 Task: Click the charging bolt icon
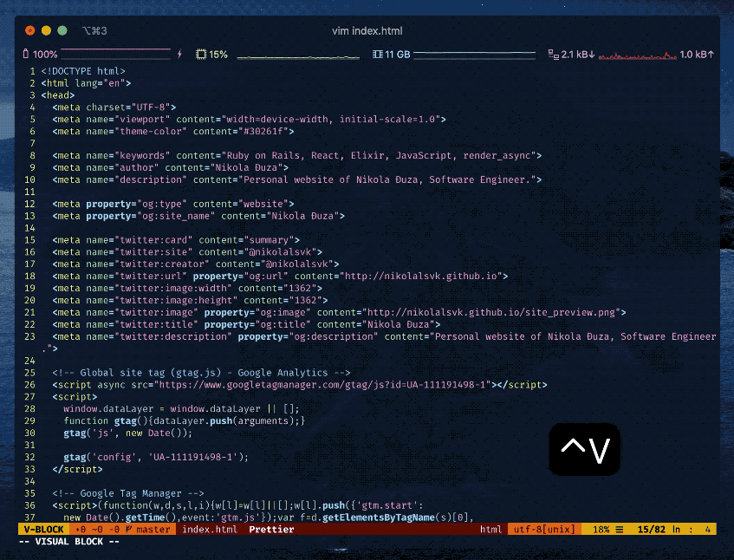tap(179, 55)
